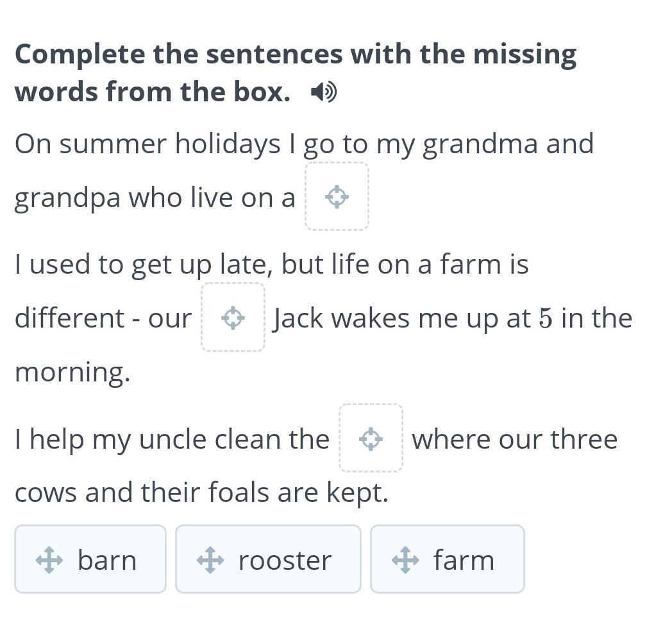Click the text 'I help my uncle clean the'
The image size is (672, 634).
172,440
